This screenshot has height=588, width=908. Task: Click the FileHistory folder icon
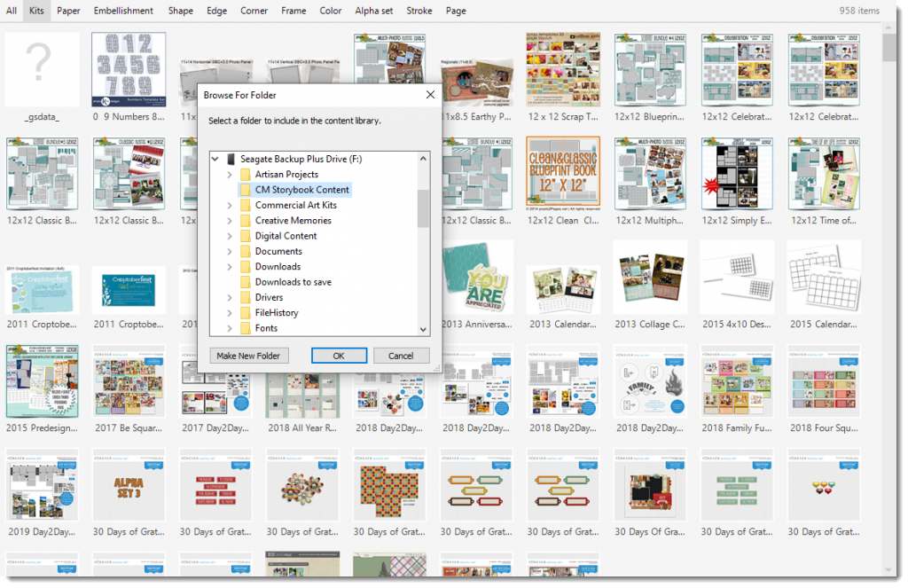(246, 313)
